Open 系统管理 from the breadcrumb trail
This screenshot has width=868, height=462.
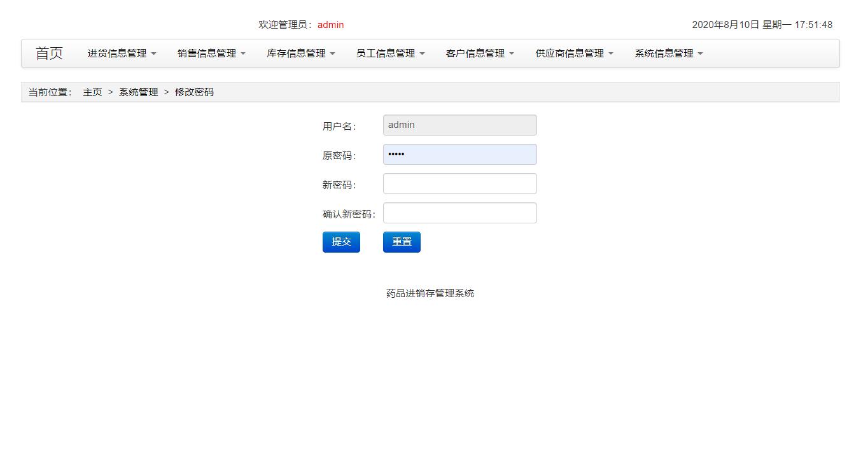pyautogui.click(x=137, y=92)
